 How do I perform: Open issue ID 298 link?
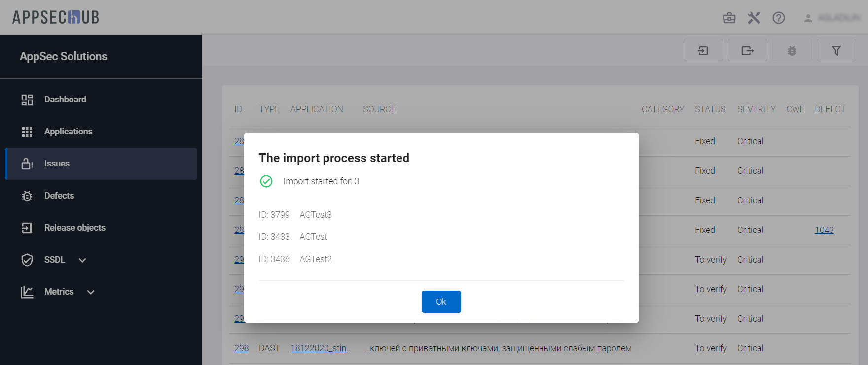pyautogui.click(x=241, y=348)
